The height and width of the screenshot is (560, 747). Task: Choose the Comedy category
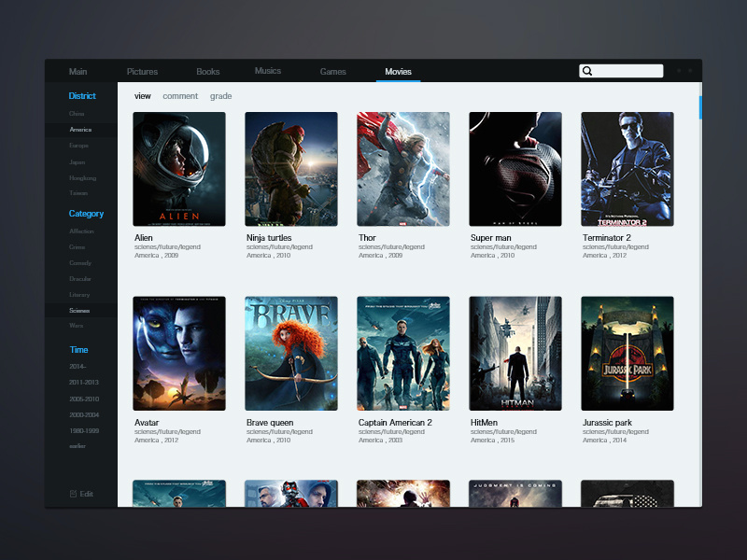pos(80,263)
